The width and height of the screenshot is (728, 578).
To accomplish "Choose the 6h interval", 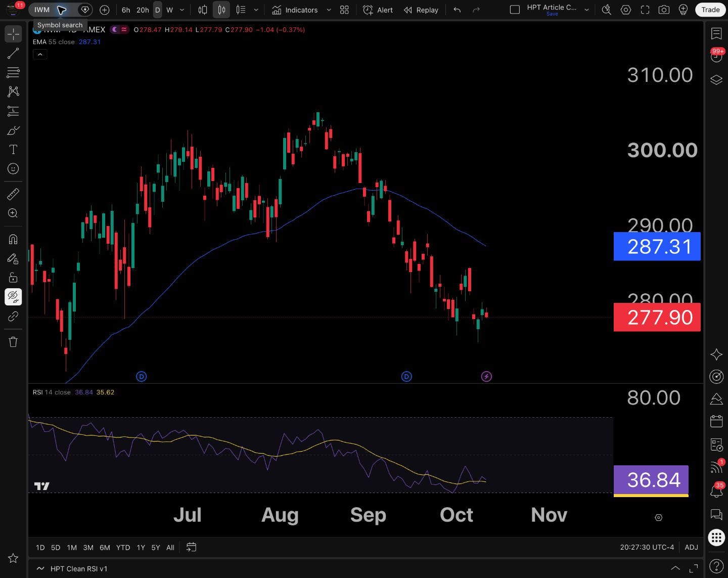I will tap(126, 10).
